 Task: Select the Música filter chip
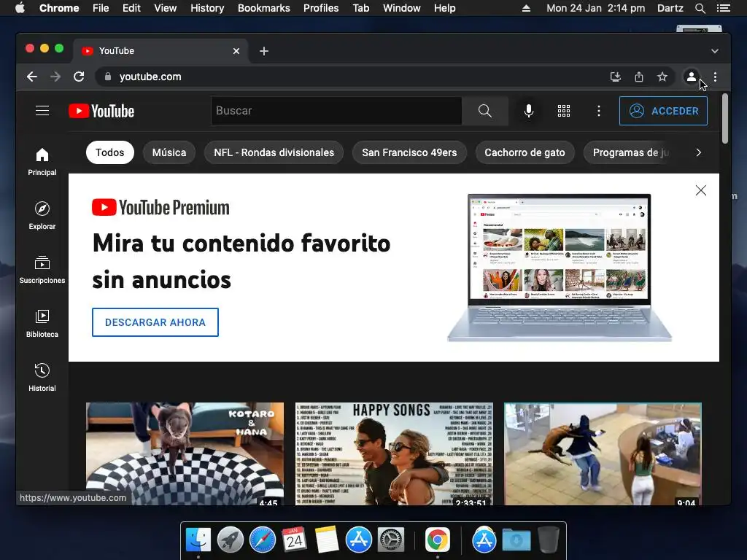point(169,152)
